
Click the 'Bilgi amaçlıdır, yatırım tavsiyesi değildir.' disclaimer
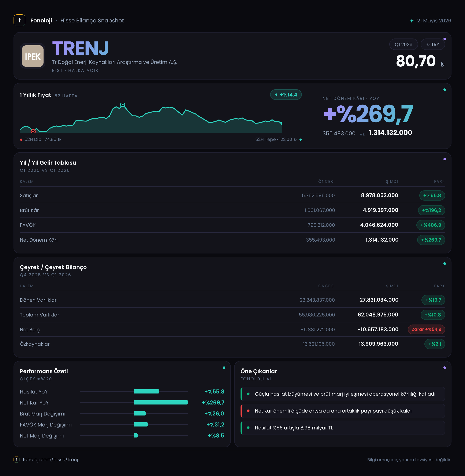coord(409,460)
